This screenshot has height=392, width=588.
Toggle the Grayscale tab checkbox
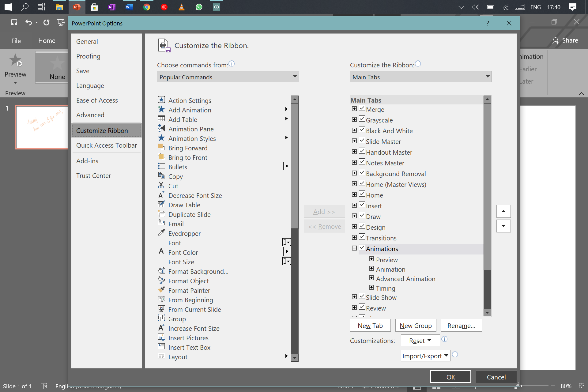(362, 119)
